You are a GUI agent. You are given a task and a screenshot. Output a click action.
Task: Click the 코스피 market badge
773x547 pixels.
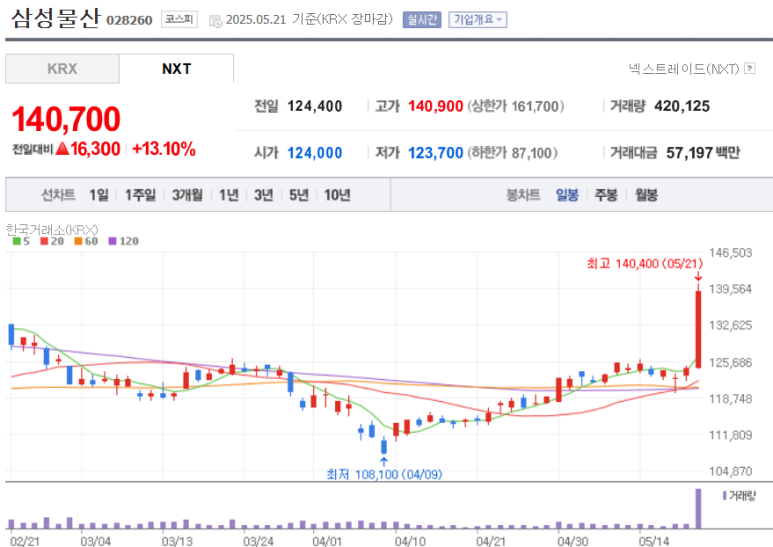click(179, 20)
